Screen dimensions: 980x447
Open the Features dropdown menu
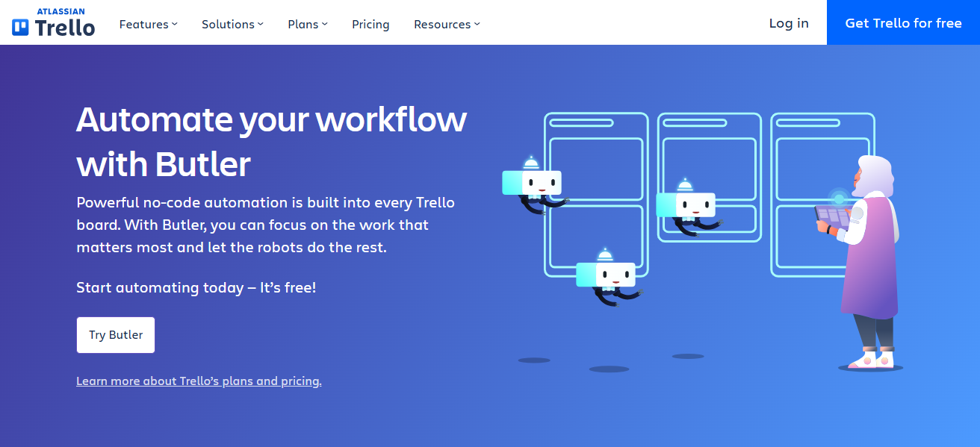149,24
